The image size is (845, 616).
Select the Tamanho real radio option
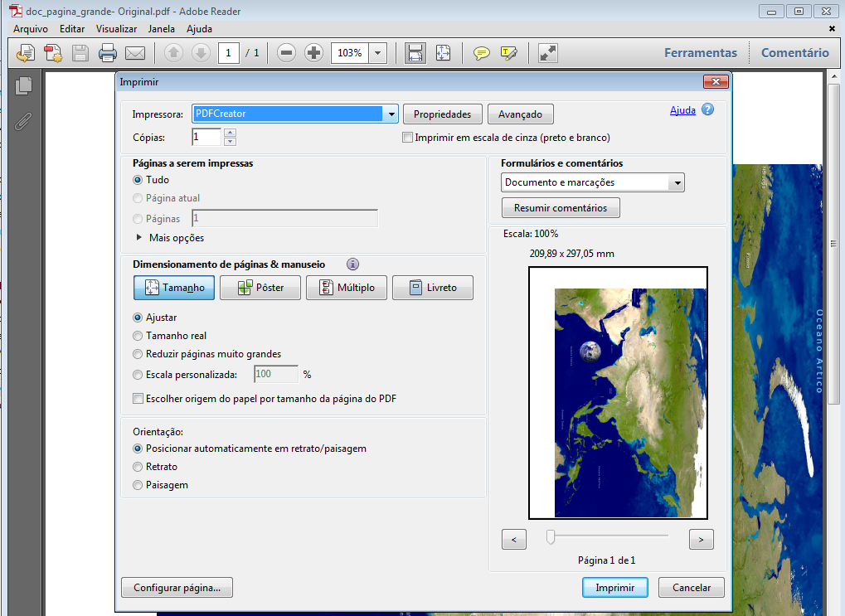(138, 336)
